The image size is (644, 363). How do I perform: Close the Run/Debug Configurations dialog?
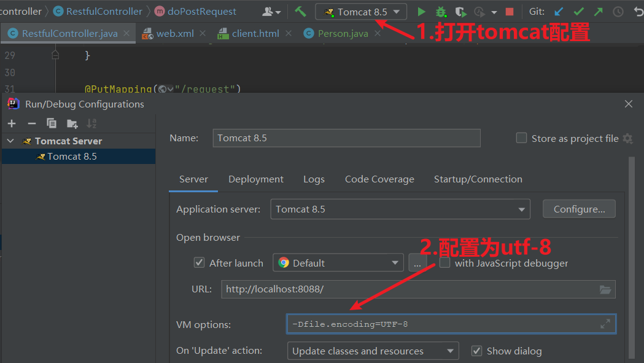pyautogui.click(x=629, y=104)
